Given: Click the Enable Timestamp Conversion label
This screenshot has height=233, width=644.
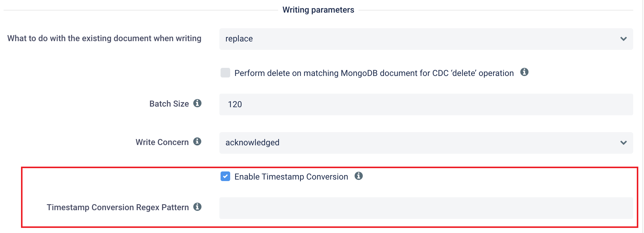Looking at the screenshot, I should (x=291, y=177).
